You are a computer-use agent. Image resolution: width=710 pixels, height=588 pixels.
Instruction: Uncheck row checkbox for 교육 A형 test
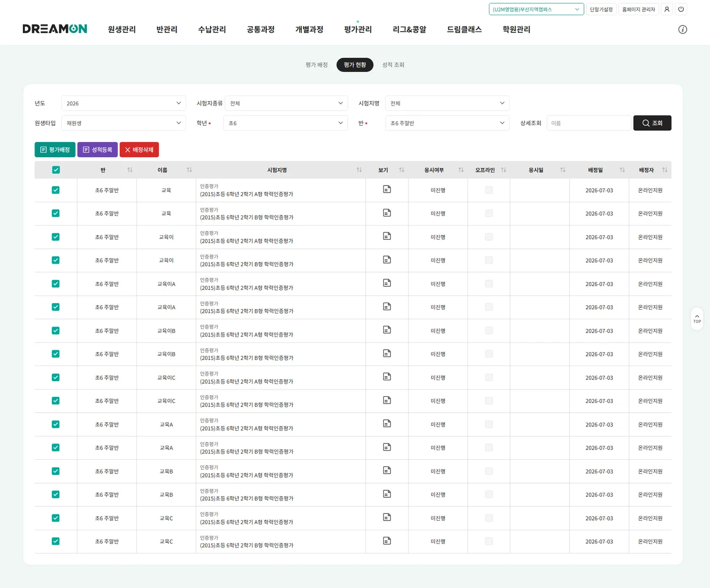coord(56,190)
